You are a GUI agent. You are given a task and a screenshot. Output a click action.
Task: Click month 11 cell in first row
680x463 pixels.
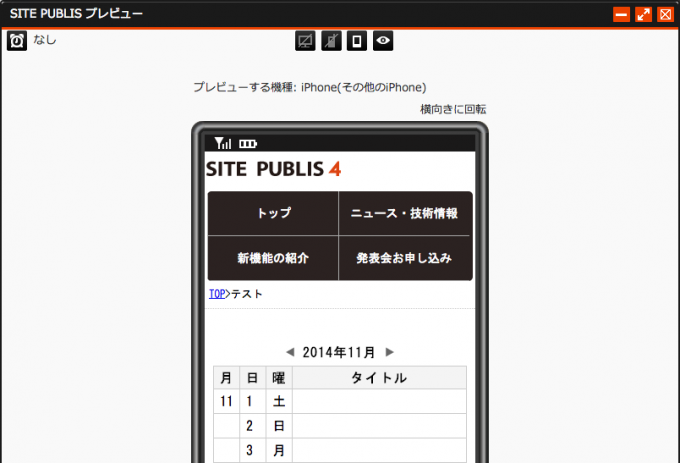226,401
